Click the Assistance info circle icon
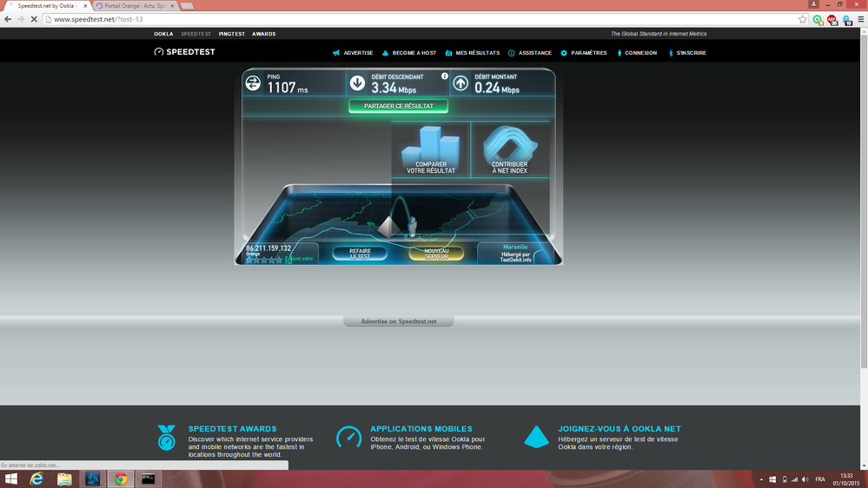The height and width of the screenshot is (488, 868). tap(512, 53)
